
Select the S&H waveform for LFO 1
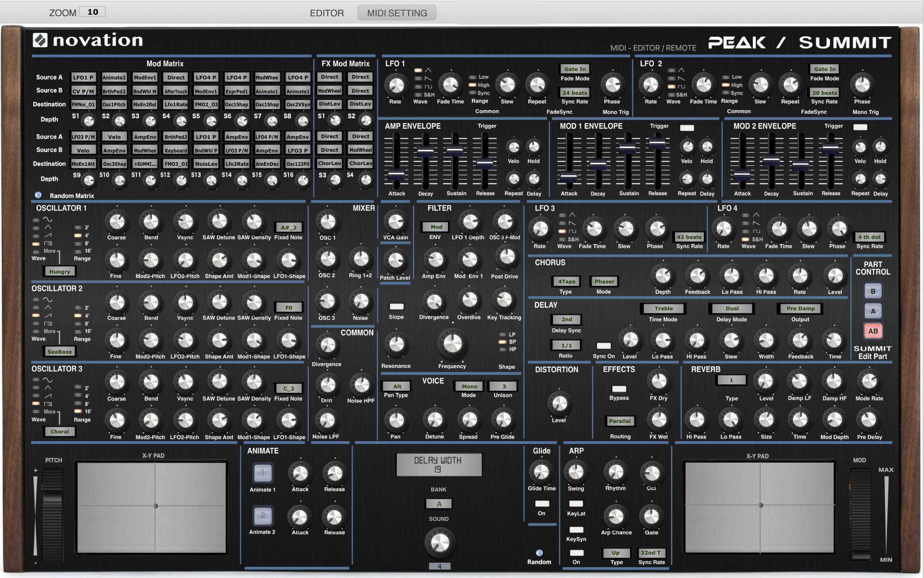[418, 95]
